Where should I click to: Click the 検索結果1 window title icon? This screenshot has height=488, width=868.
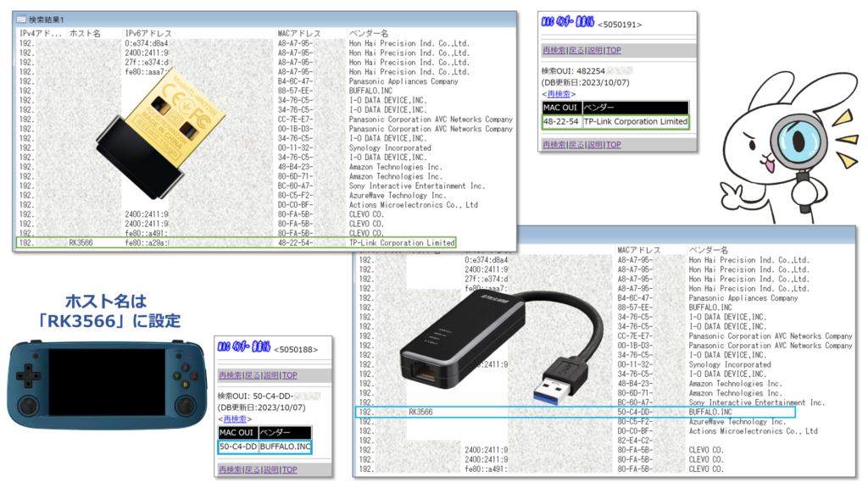pyautogui.click(x=21, y=19)
